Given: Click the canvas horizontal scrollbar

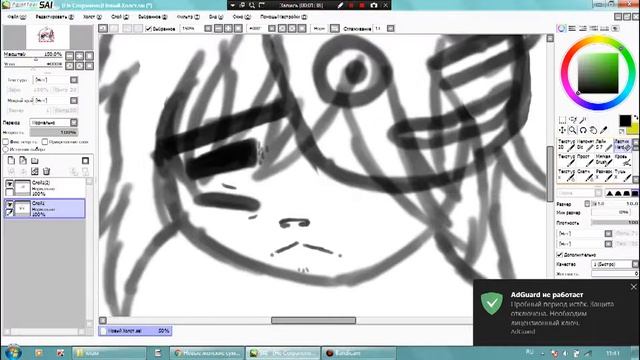Looking at the screenshot, I should coord(313,320).
